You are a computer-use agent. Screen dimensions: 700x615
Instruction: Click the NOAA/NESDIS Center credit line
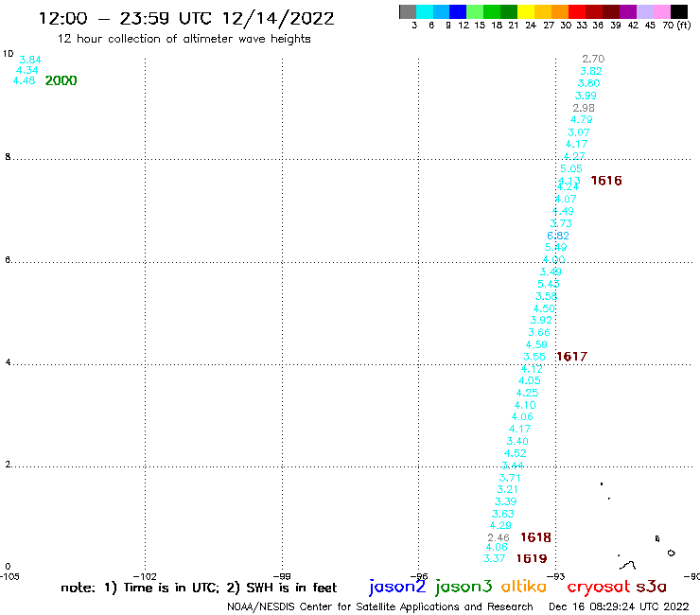(x=380, y=606)
